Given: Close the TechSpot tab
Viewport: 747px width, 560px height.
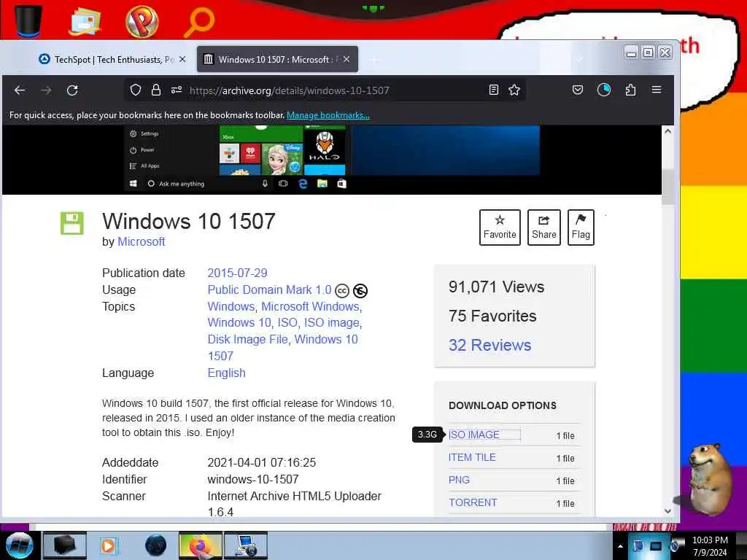Looking at the screenshot, I should click(182, 60).
